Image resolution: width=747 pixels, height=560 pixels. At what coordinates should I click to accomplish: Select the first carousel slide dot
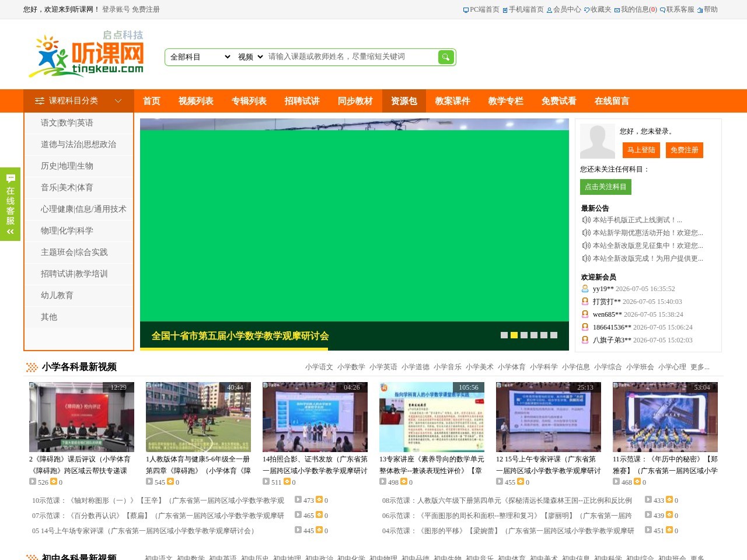(504, 335)
